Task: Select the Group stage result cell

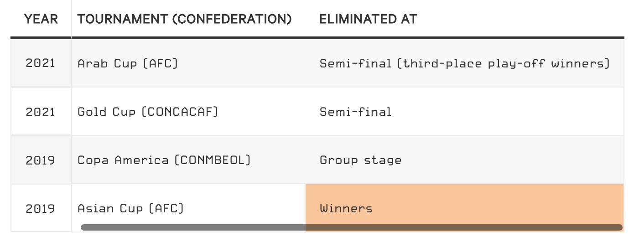Action: (360, 160)
